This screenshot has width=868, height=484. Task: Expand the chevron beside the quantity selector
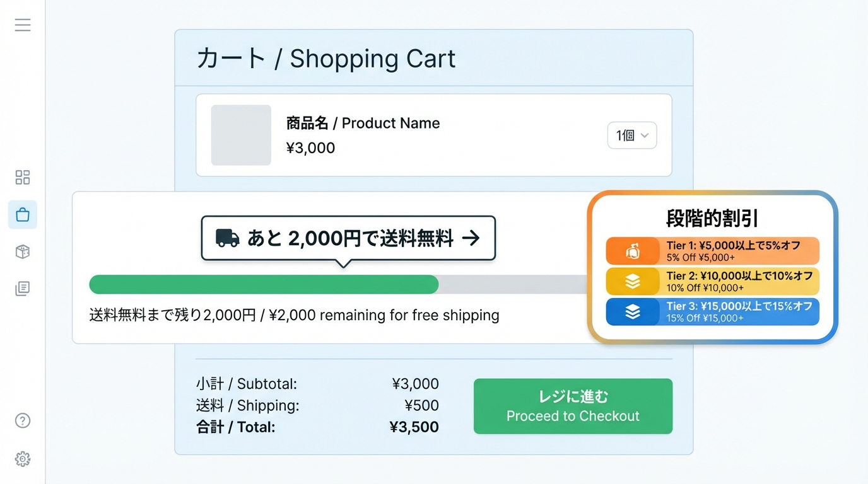[646, 135]
